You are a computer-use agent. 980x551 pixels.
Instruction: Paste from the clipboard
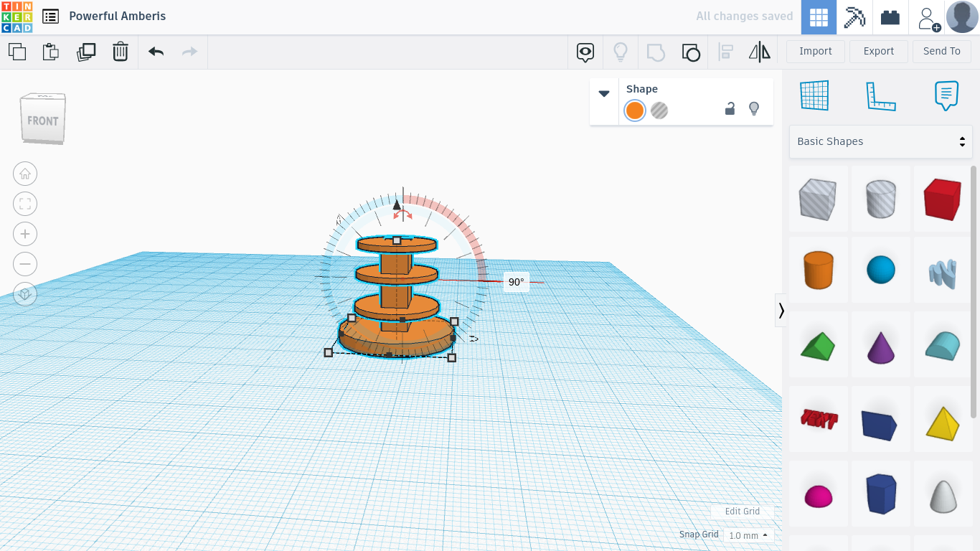point(50,52)
